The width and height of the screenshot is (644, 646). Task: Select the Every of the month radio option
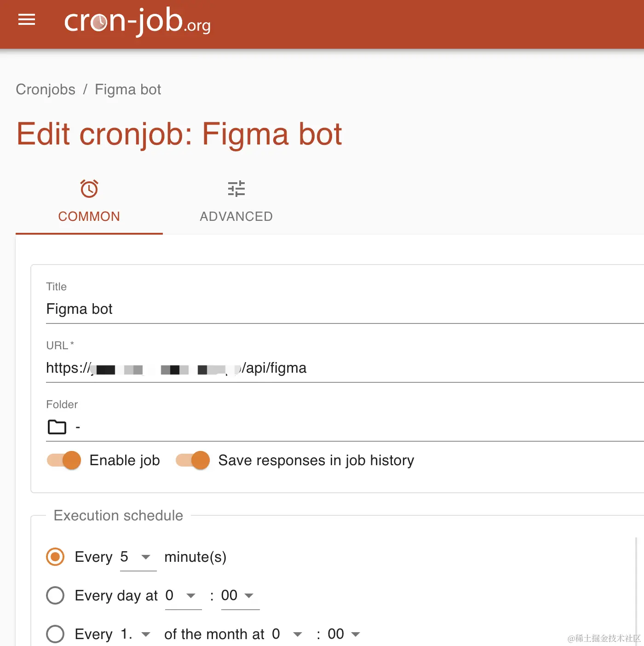(x=55, y=634)
